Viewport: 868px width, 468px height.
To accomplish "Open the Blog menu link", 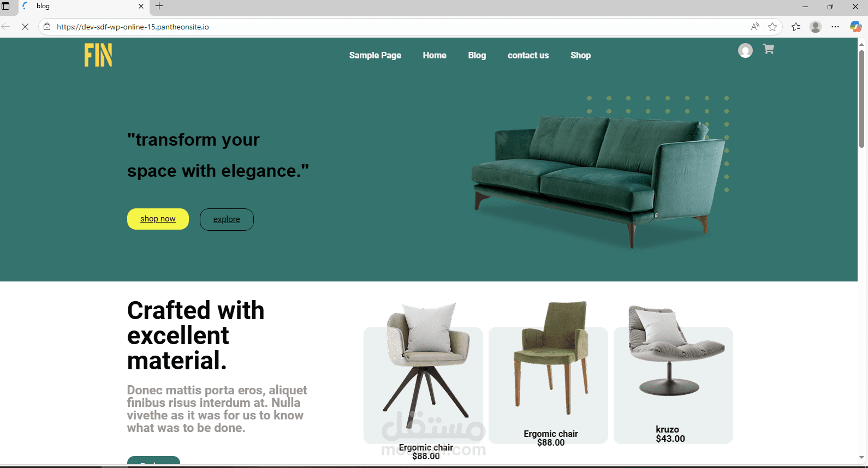I will [477, 55].
